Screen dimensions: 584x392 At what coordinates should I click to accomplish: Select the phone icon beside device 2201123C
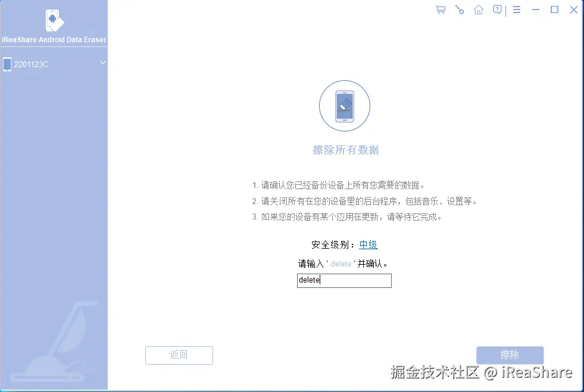[x=7, y=64]
